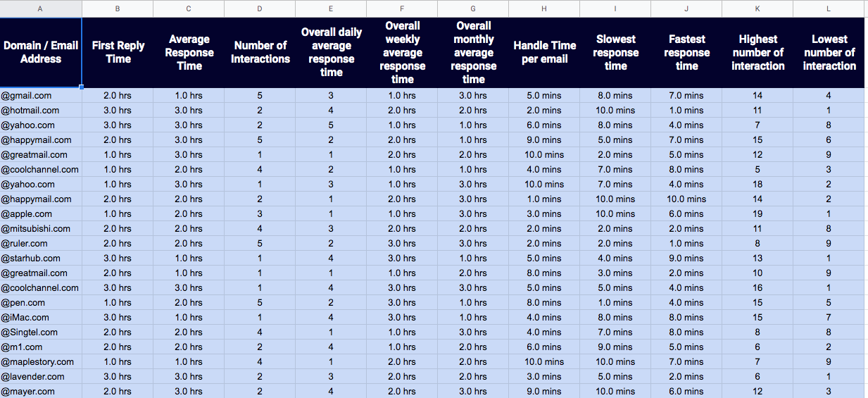Select column B header
The image size is (868, 398).
118,8
